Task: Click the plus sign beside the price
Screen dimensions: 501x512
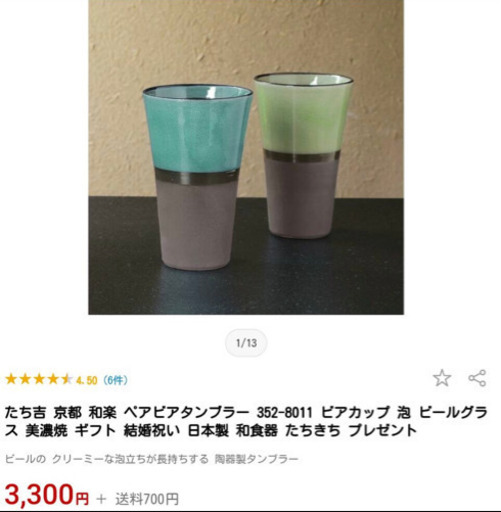Action: pos(101,499)
